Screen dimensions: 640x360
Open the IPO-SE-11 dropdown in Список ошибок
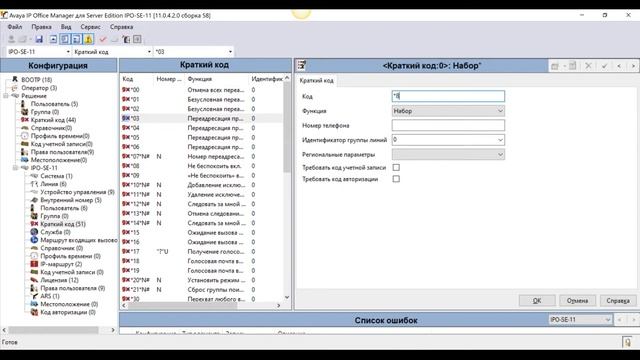point(607,320)
